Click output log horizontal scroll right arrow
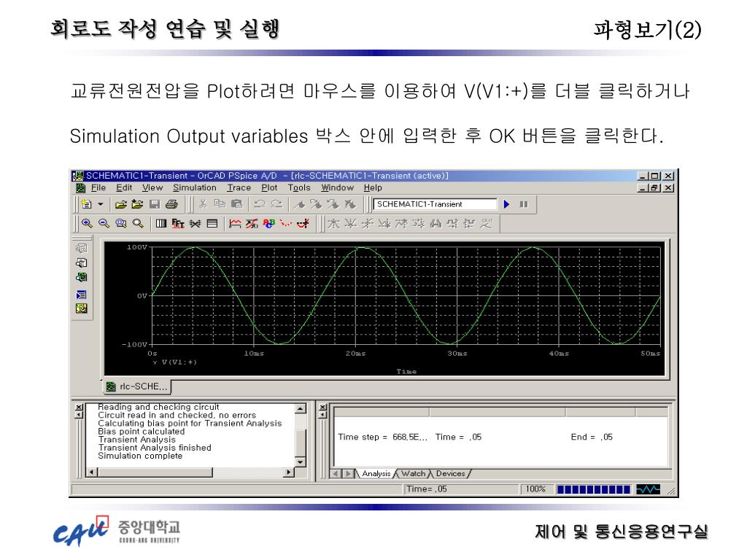747x560 pixels. click(x=289, y=472)
